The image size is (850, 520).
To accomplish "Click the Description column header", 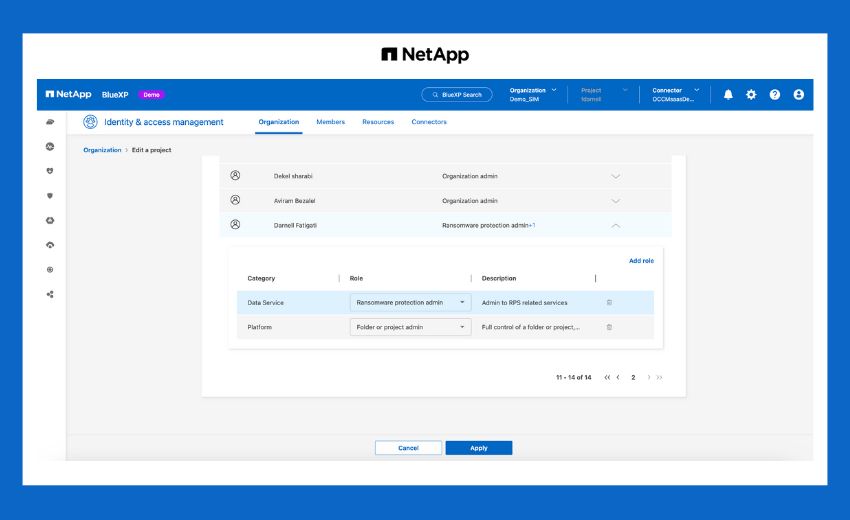I will [499, 278].
